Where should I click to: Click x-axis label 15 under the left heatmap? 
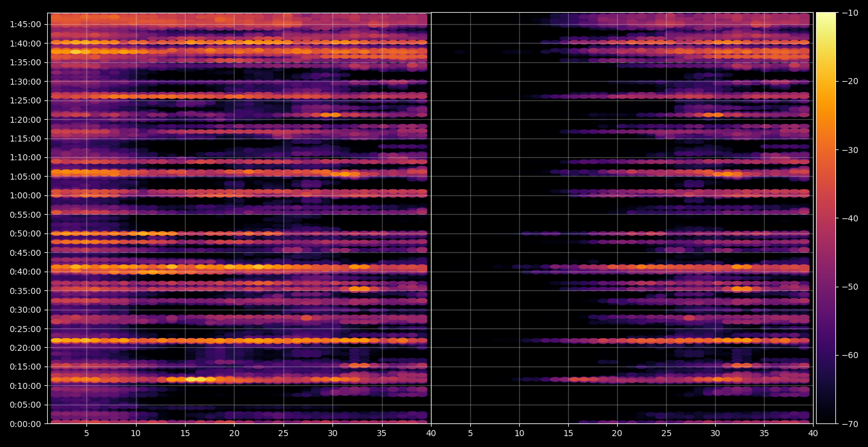[185, 433]
